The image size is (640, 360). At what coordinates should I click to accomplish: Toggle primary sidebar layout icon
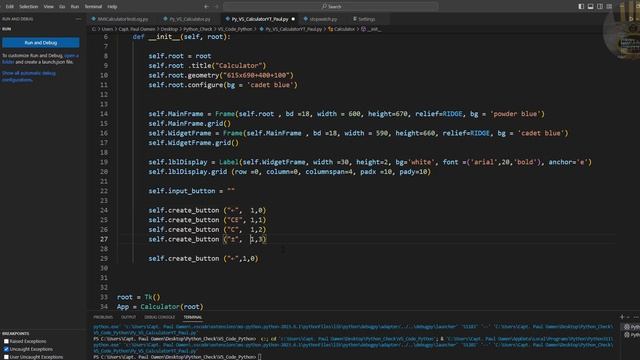point(581,7)
